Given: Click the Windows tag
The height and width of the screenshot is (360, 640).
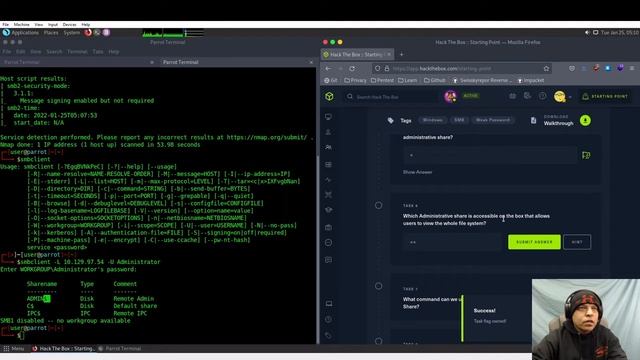Looking at the screenshot, I should 432,120.
